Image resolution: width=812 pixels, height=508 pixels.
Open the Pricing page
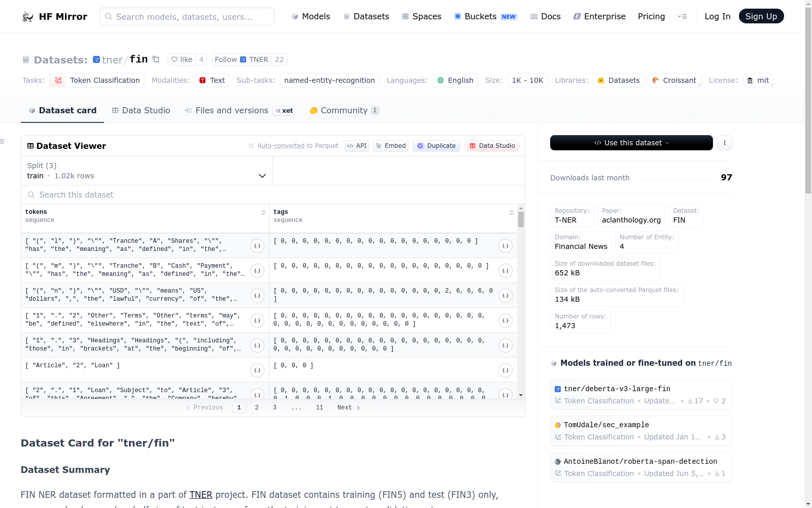[651, 16]
